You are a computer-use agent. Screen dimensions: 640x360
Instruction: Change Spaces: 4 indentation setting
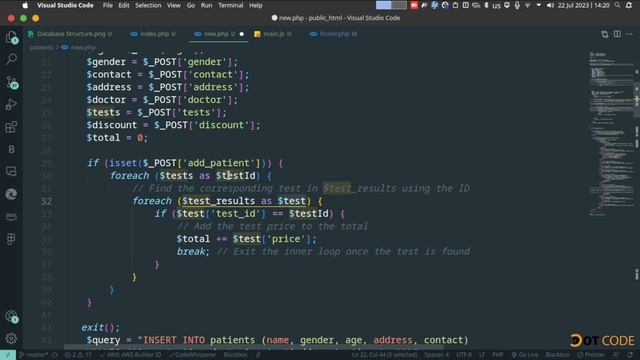point(436,355)
